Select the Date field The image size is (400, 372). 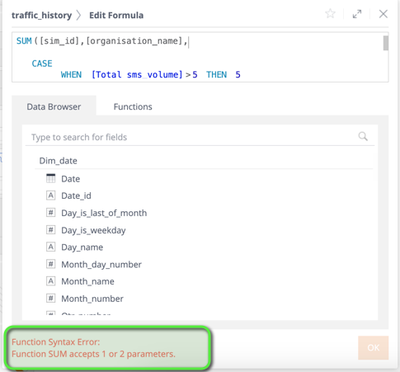coord(70,179)
